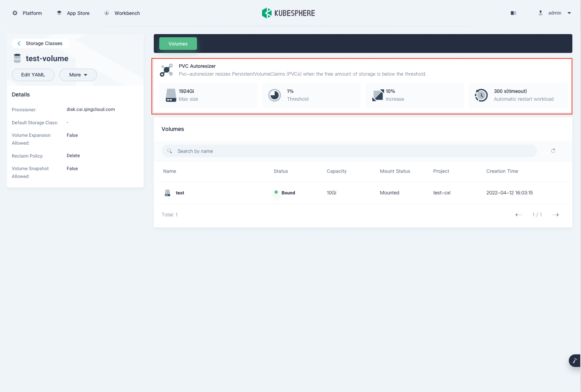Click the volume icon beside test
Screen dimensions: 581x392
(x=168, y=192)
